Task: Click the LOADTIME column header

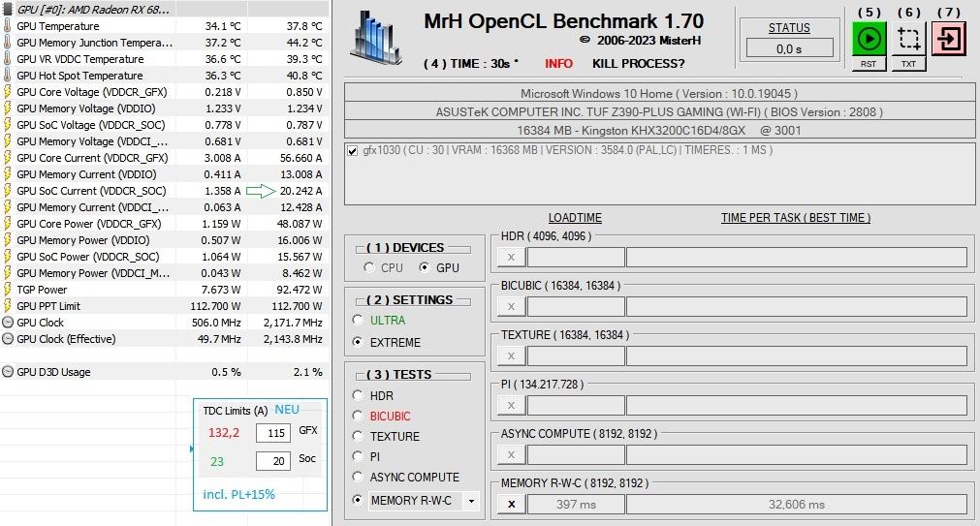Action: tap(575, 218)
